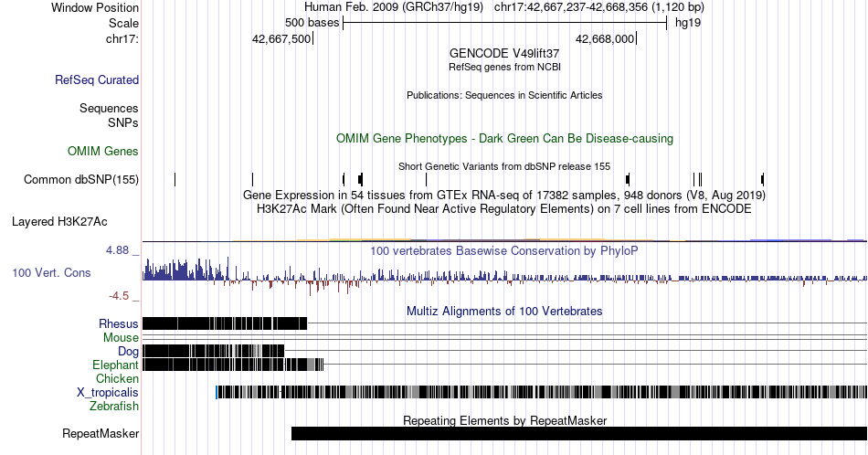This screenshot has width=868, height=455.
Task: Click the -4.5 PhyloP lower scale value
Action: [x=119, y=296]
